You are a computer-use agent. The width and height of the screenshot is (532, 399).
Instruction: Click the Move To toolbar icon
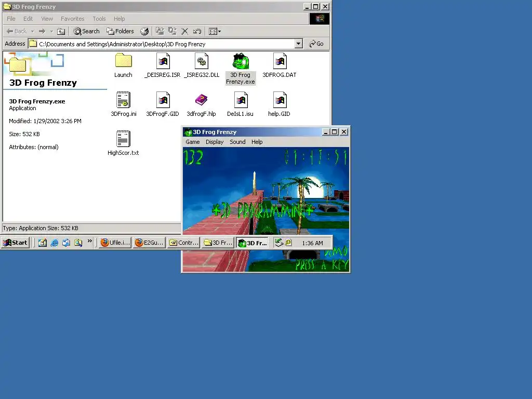point(160,31)
